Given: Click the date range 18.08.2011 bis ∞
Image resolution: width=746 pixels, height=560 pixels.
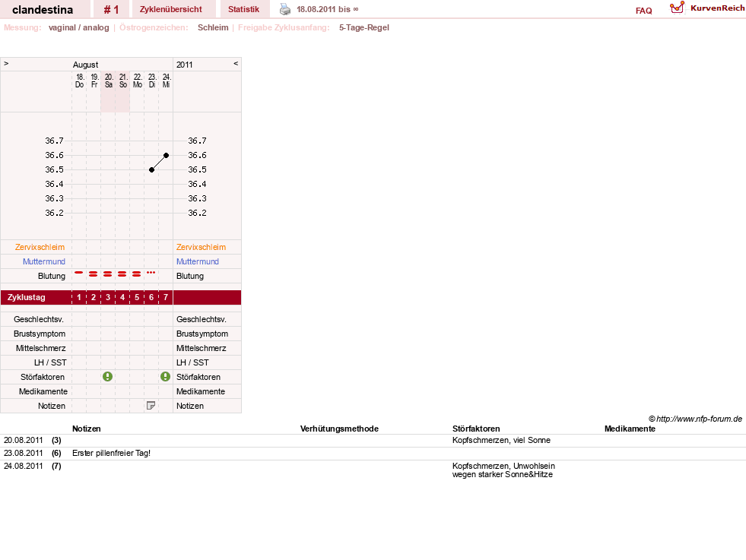Looking at the screenshot, I should [327, 9].
